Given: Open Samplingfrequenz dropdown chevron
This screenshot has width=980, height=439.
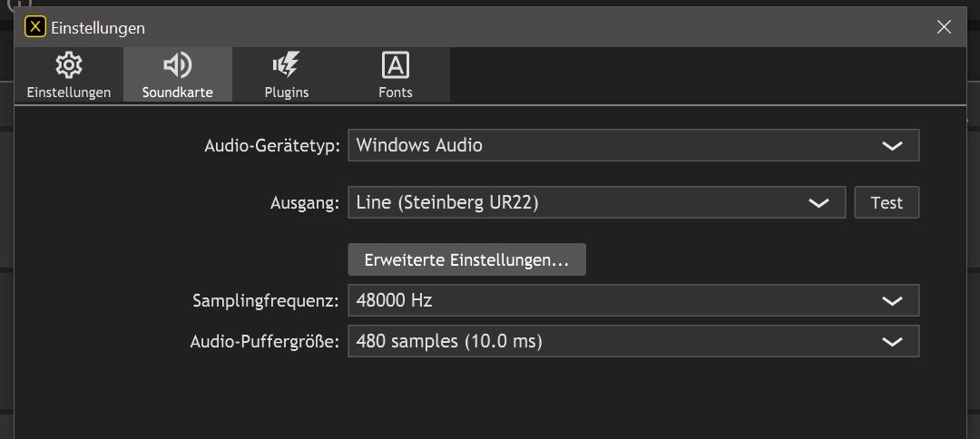Looking at the screenshot, I should pos(892,300).
